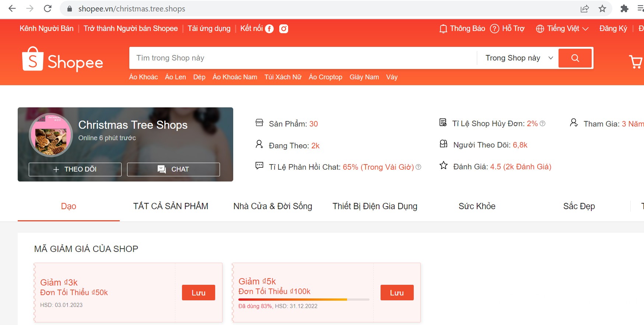Click the orange search magnifier button
The image size is (644, 325).
click(575, 58)
